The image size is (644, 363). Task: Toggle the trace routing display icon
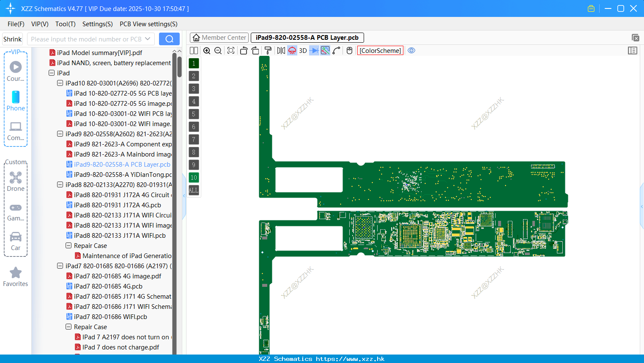point(325,50)
